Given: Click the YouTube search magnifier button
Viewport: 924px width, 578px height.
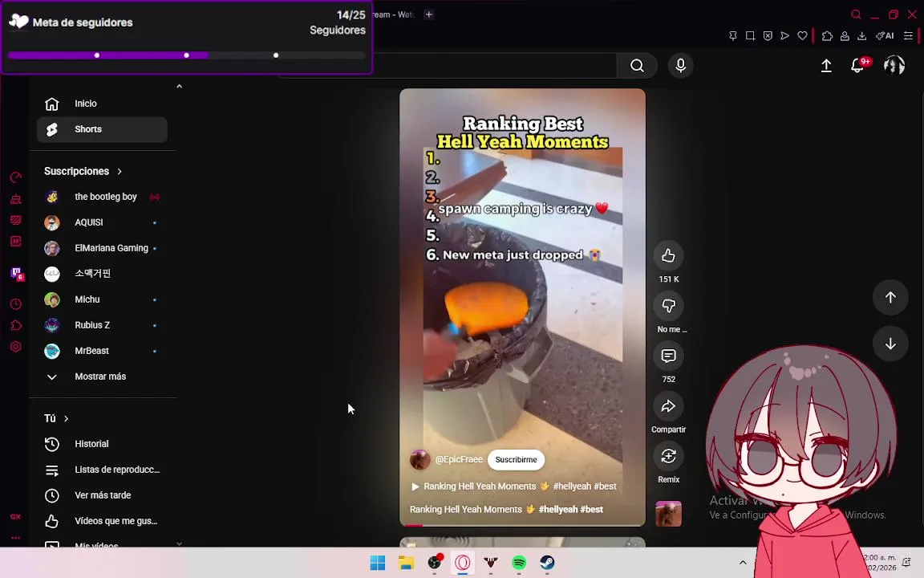Looking at the screenshot, I should [637, 66].
